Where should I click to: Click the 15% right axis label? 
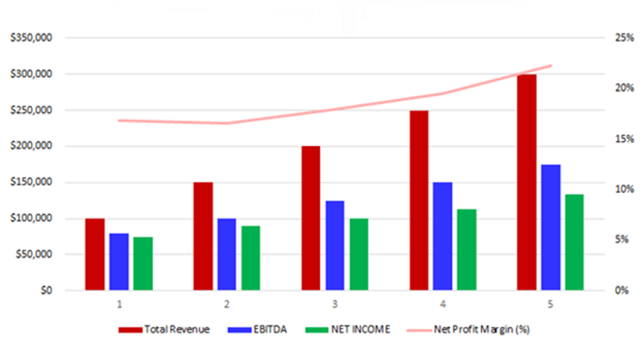tap(625, 139)
